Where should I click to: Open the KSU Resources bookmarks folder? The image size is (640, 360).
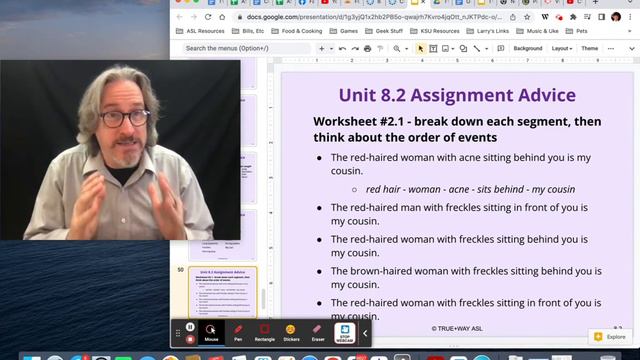[x=435, y=31]
